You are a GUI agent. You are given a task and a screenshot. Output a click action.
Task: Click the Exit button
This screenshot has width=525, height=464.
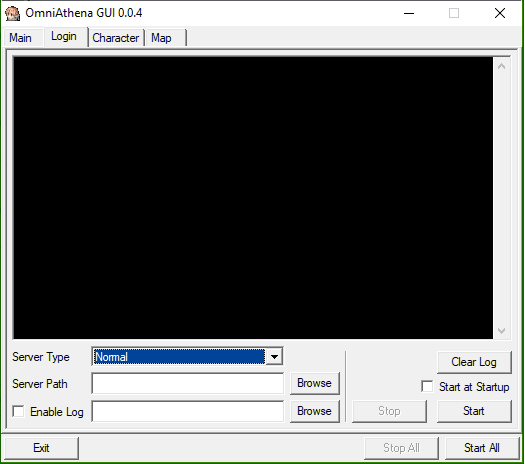[42, 448]
